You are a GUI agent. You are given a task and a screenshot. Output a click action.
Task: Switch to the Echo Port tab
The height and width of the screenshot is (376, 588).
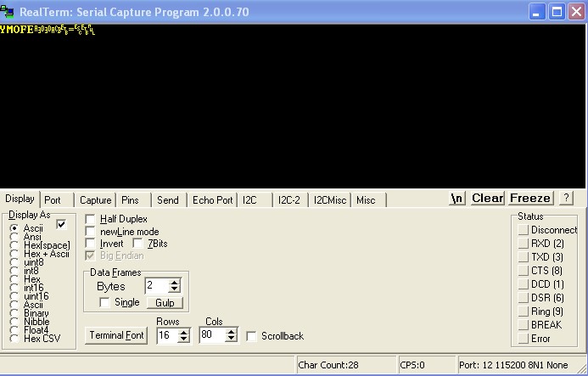coord(212,200)
